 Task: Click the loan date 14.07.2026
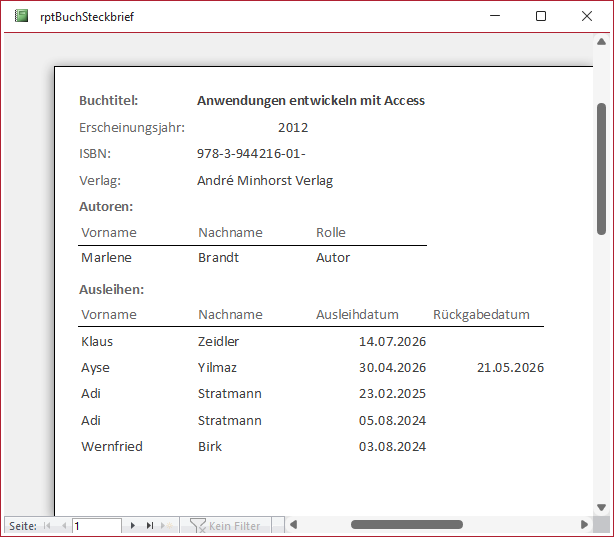point(392,342)
